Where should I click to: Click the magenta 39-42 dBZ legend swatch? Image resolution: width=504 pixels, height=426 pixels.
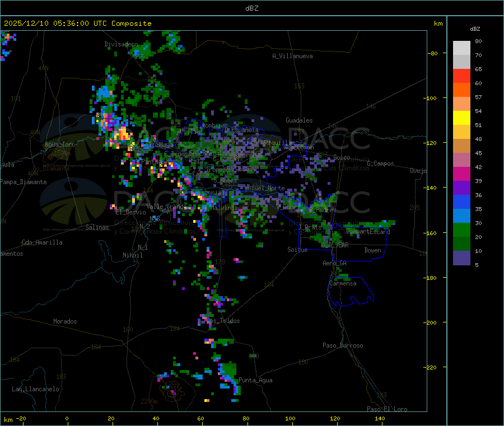click(x=461, y=174)
